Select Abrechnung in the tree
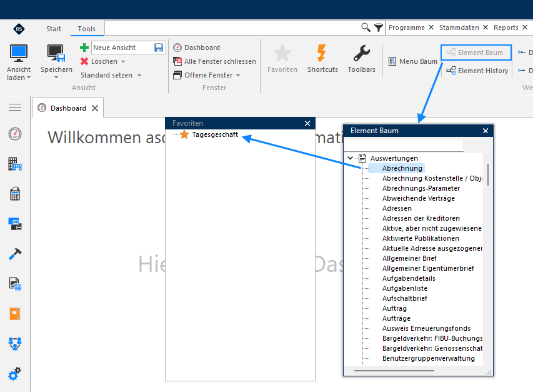 tap(402, 168)
